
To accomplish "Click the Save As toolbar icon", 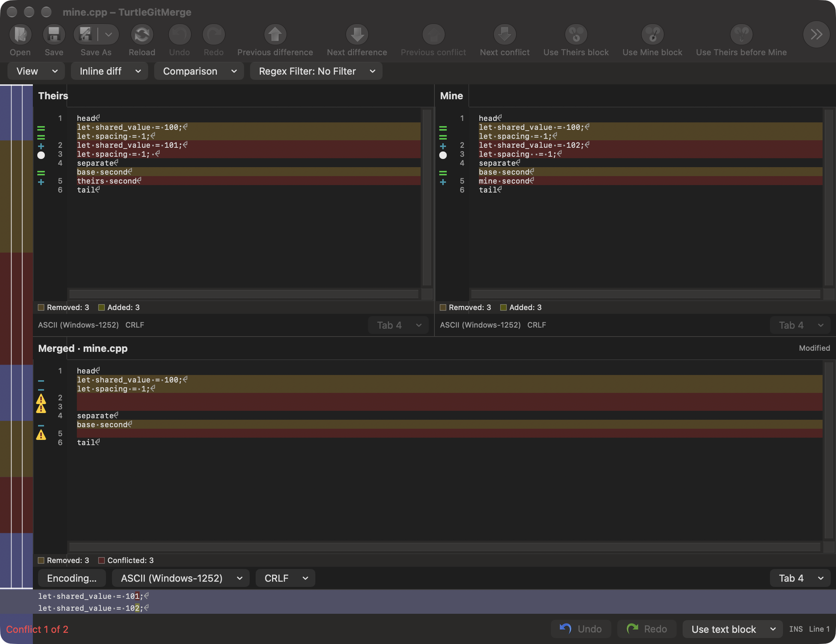I will pyautogui.click(x=86, y=34).
